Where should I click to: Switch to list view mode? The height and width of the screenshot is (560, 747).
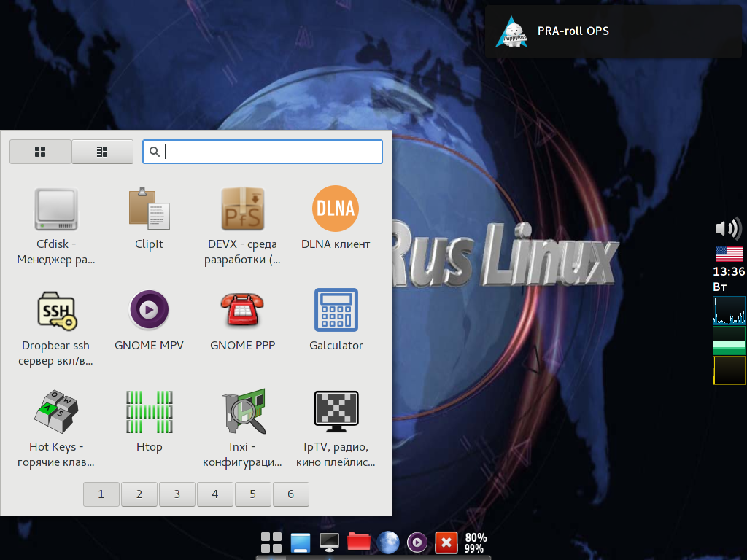tap(102, 152)
